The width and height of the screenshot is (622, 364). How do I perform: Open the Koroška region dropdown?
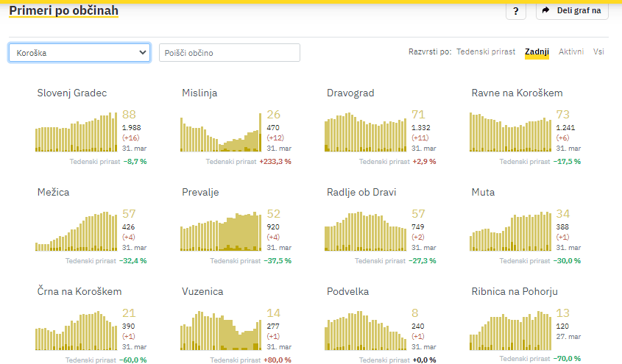click(79, 53)
